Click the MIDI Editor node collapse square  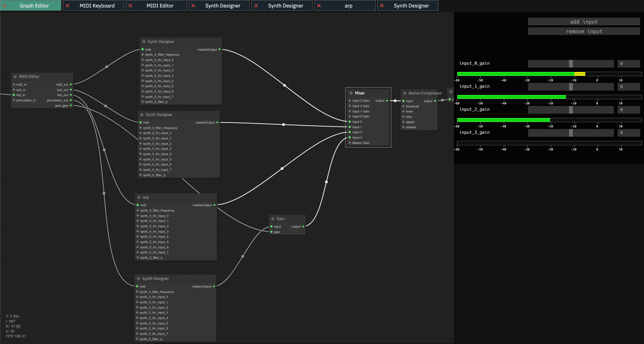[15, 77]
